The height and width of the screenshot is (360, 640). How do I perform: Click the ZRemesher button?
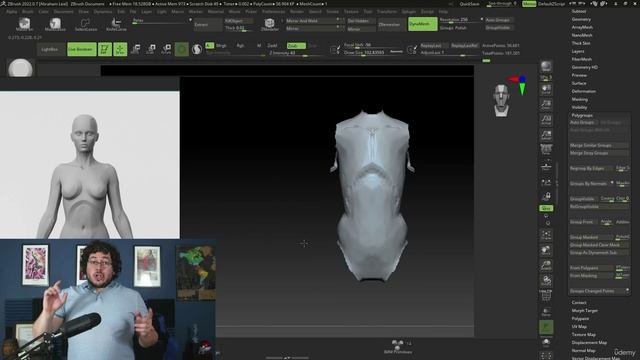point(391,24)
